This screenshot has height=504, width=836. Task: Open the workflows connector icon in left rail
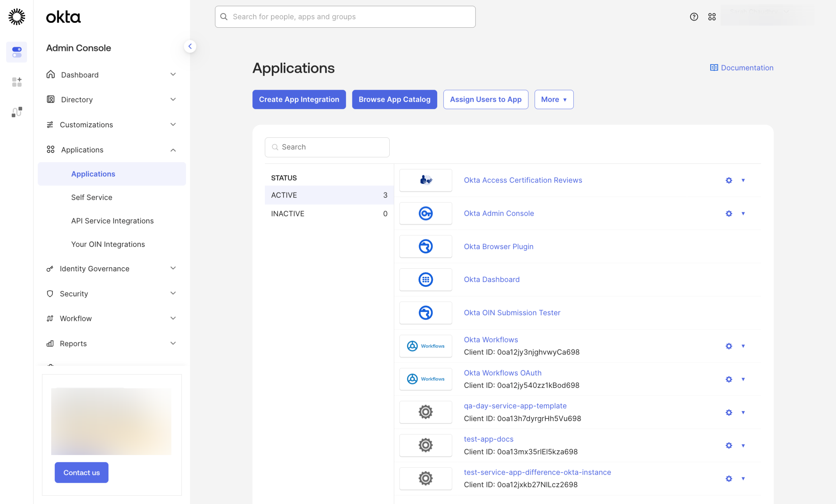(17, 112)
